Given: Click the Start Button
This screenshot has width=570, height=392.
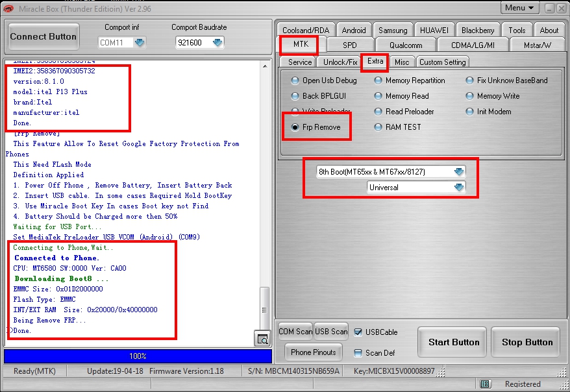Looking at the screenshot, I should pos(454,342).
